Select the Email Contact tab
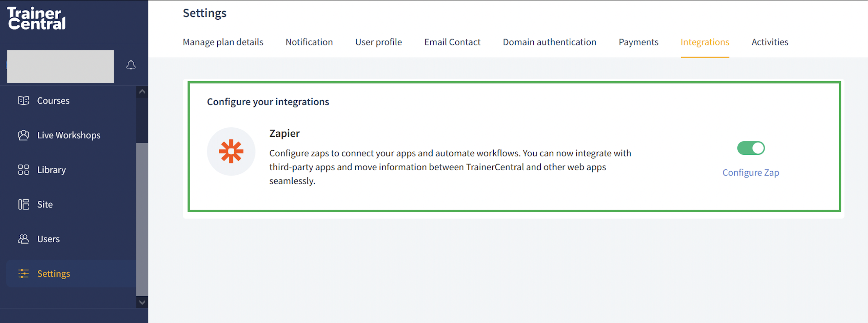This screenshot has height=323, width=868. click(x=452, y=42)
